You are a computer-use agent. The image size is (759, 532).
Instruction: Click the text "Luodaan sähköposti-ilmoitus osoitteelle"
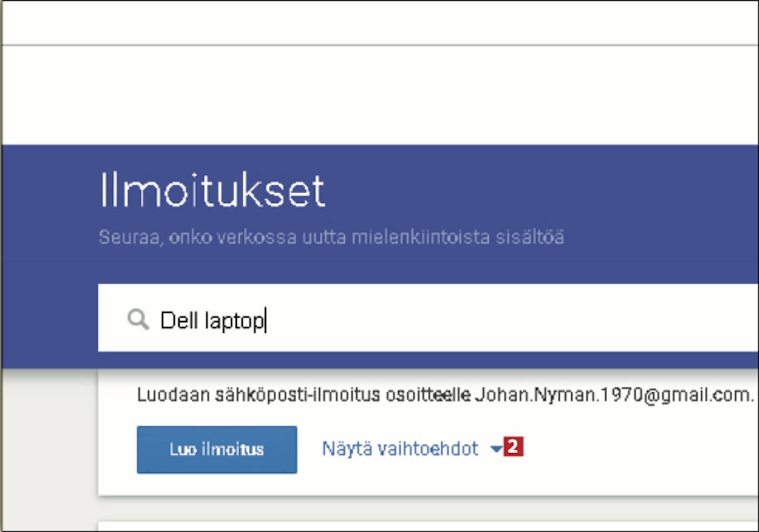coord(304,394)
